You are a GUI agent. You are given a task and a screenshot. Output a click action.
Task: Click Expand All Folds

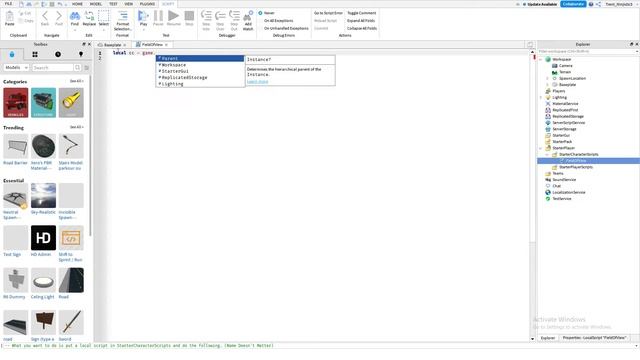coord(361,21)
